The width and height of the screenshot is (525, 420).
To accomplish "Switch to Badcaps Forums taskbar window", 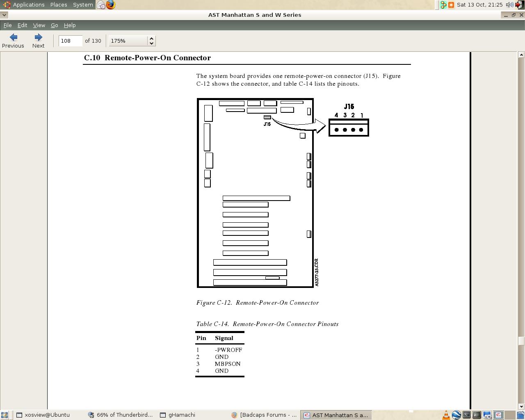I will [x=264, y=415].
